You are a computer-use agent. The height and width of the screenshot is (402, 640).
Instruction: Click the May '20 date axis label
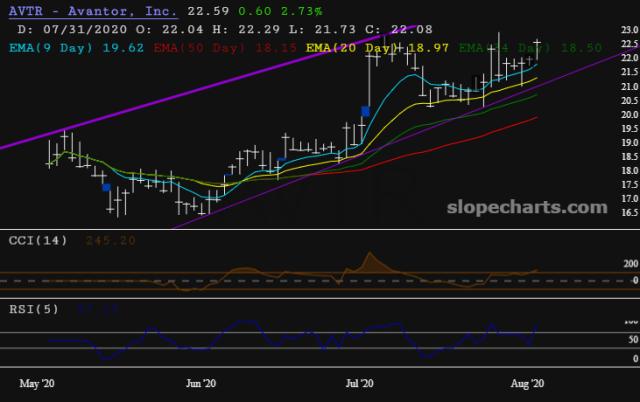[39, 382]
